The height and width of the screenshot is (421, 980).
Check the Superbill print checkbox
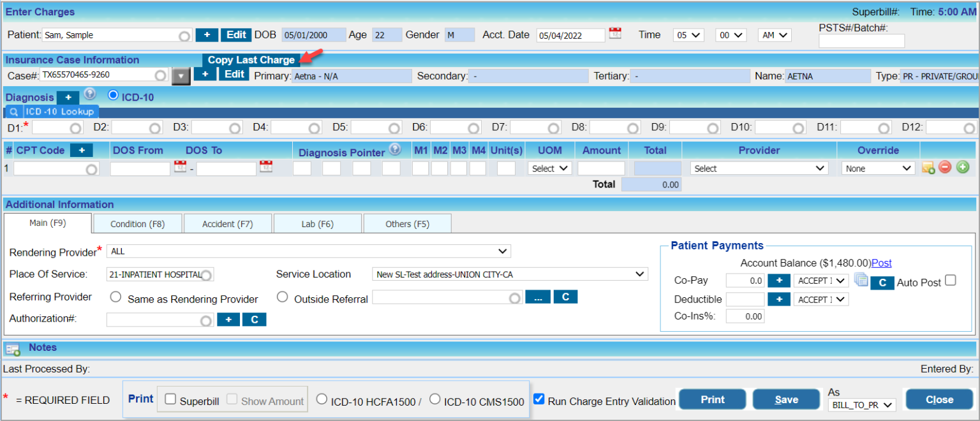[x=170, y=399]
